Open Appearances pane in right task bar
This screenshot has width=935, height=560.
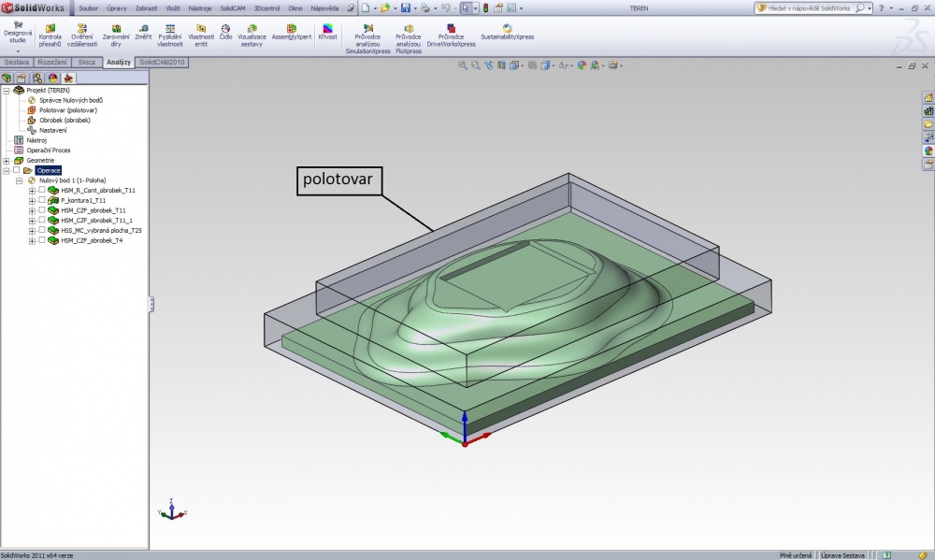928,151
